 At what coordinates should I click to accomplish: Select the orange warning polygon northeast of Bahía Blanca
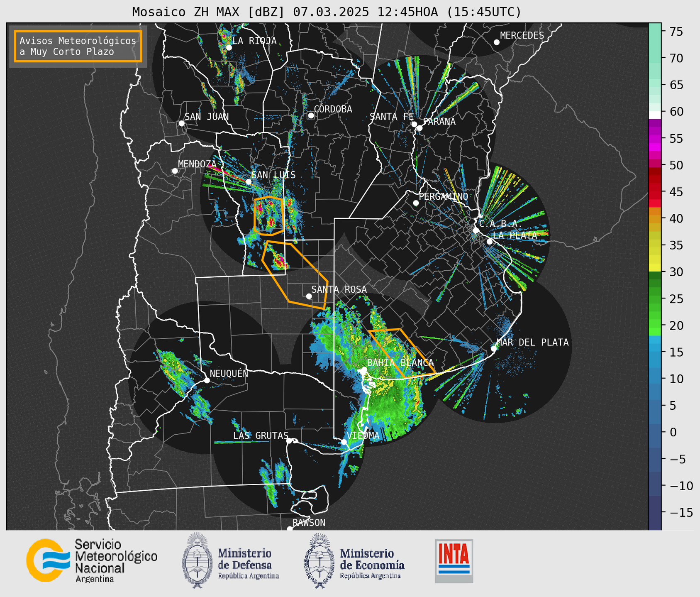tap(401, 353)
